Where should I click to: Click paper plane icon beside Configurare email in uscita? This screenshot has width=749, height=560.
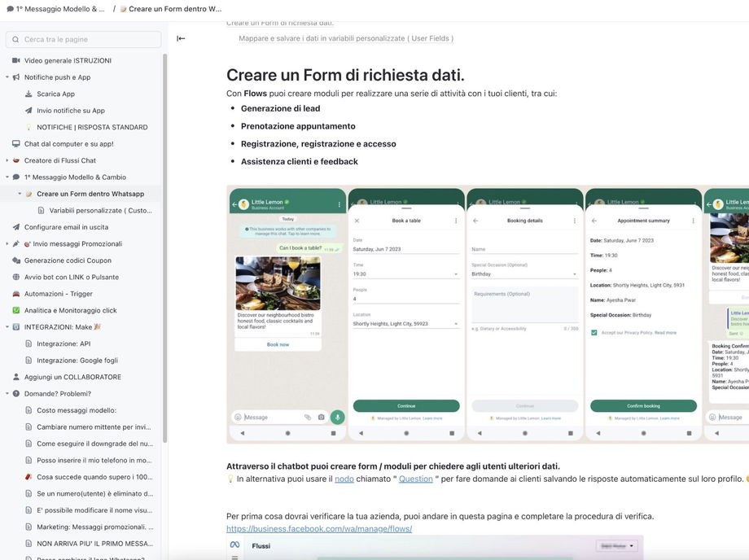pos(16,227)
